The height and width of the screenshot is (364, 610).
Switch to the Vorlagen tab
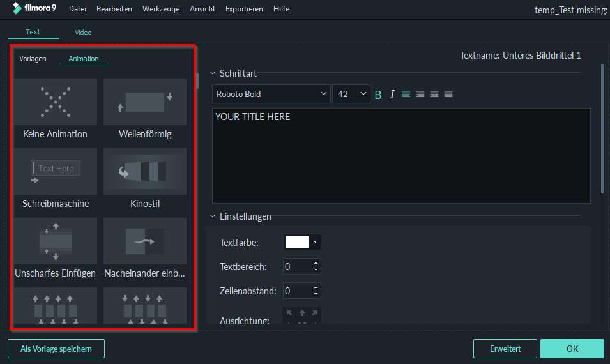(x=33, y=59)
